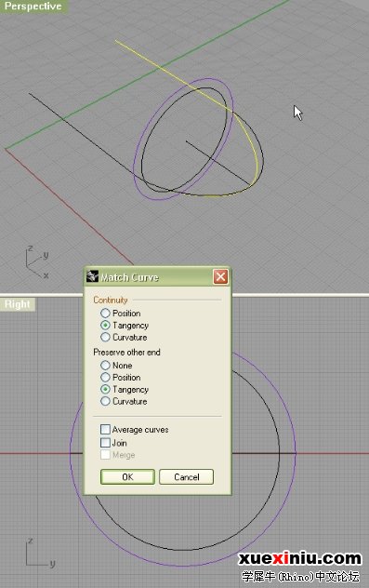
Task: Tick the Join checkbox
Action: coord(105,443)
